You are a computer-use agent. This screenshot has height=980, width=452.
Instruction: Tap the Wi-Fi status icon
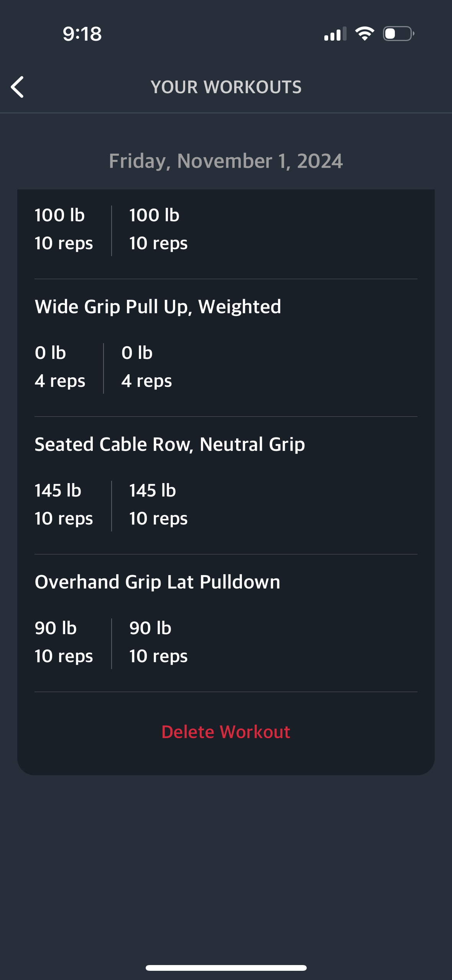click(365, 34)
